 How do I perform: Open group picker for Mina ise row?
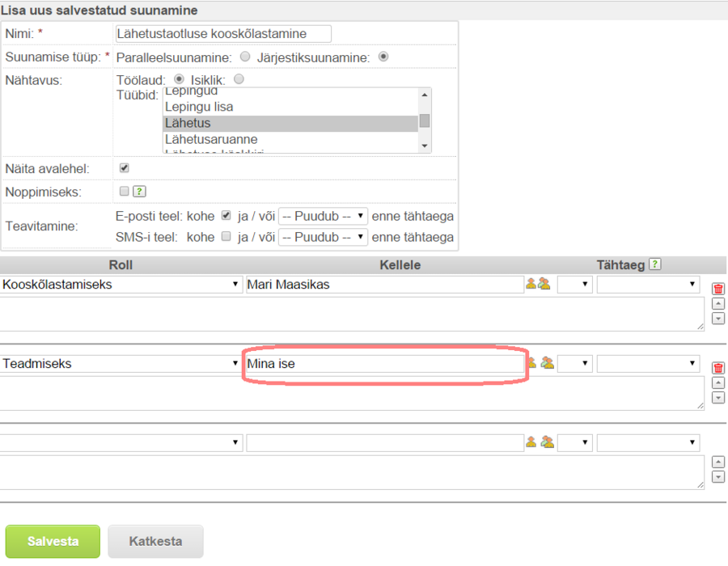548,363
